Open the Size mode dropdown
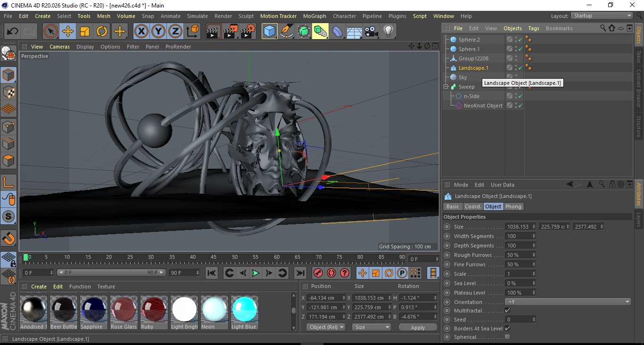The height and width of the screenshot is (345, 644). (x=372, y=327)
